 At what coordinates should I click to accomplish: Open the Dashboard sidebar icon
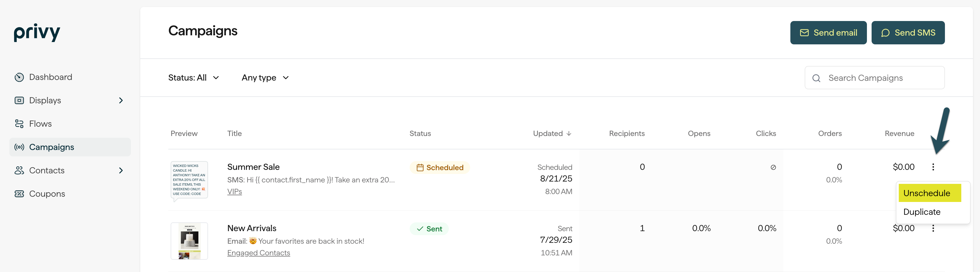(19, 77)
